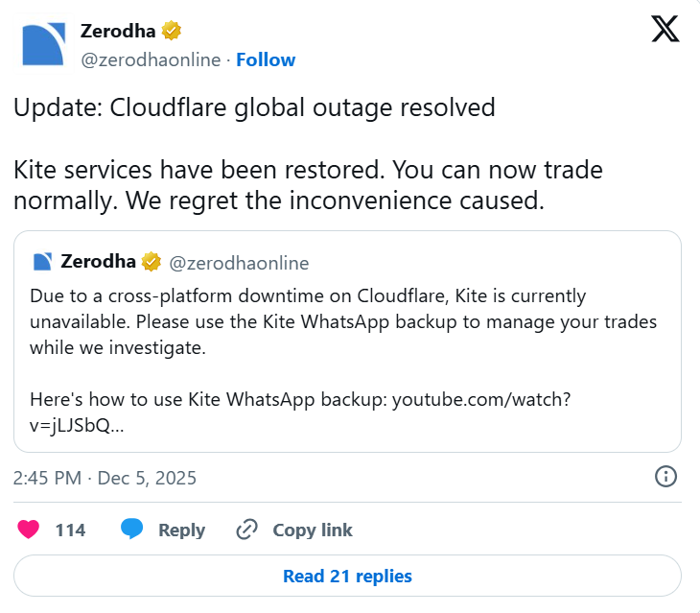Image resolution: width=700 pixels, height=613 pixels.
Task: Click the gold verified badge beside the top Zerodha name
Action: coord(172,32)
